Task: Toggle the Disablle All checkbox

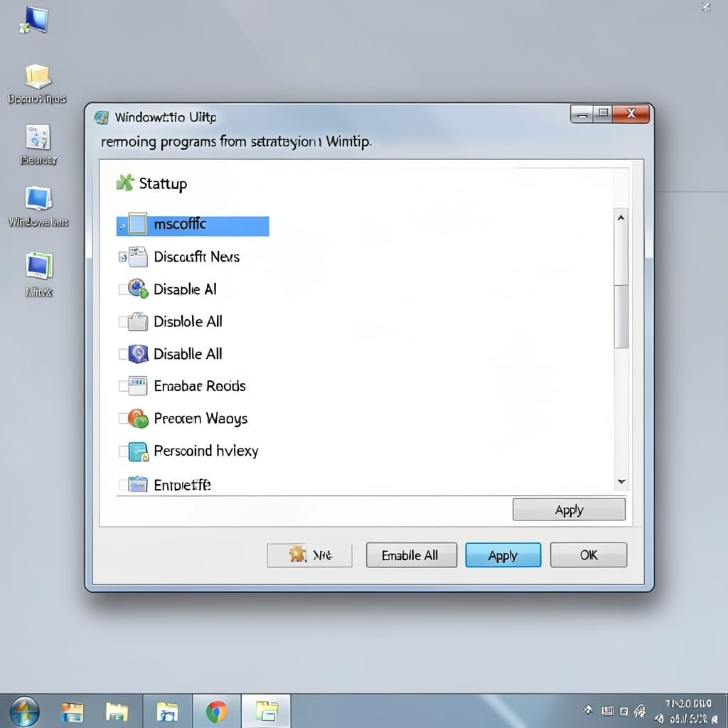Action: (123, 354)
